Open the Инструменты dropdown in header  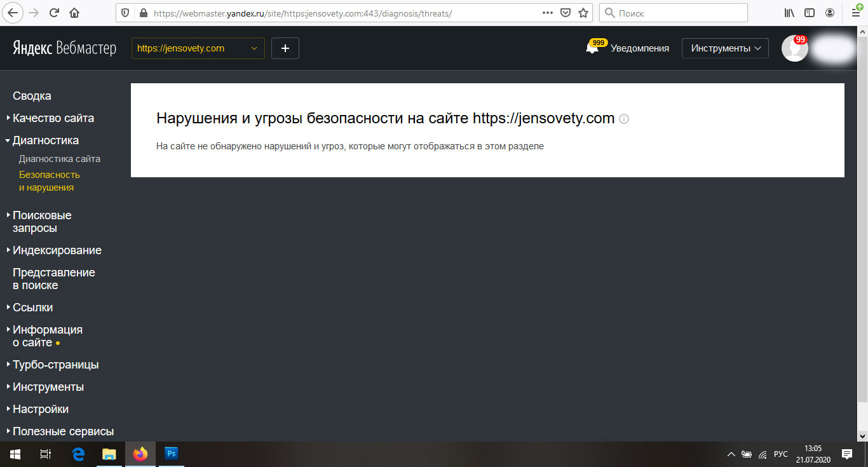click(725, 48)
